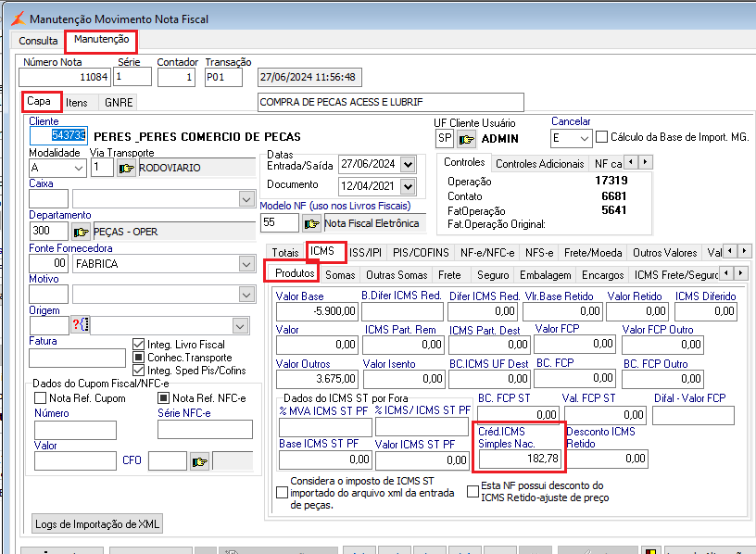Open the Entrada/Saída date picker dropdown
Viewport: 756px width, 554px height.
pos(408,164)
